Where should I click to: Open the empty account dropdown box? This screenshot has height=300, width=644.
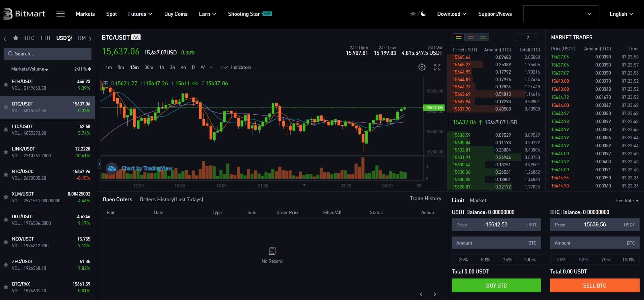pyautogui.click(x=561, y=14)
